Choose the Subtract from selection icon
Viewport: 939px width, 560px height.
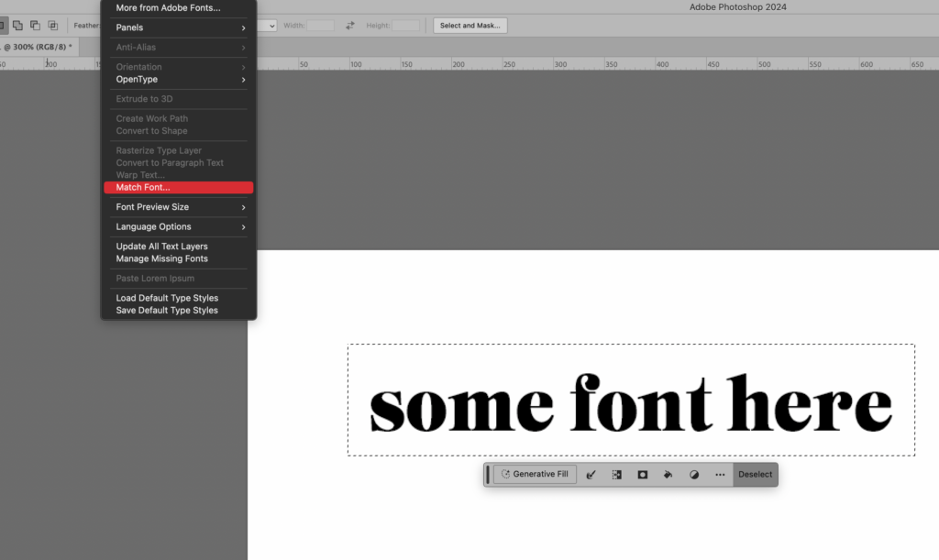pyautogui.click(x=36, y=25)
